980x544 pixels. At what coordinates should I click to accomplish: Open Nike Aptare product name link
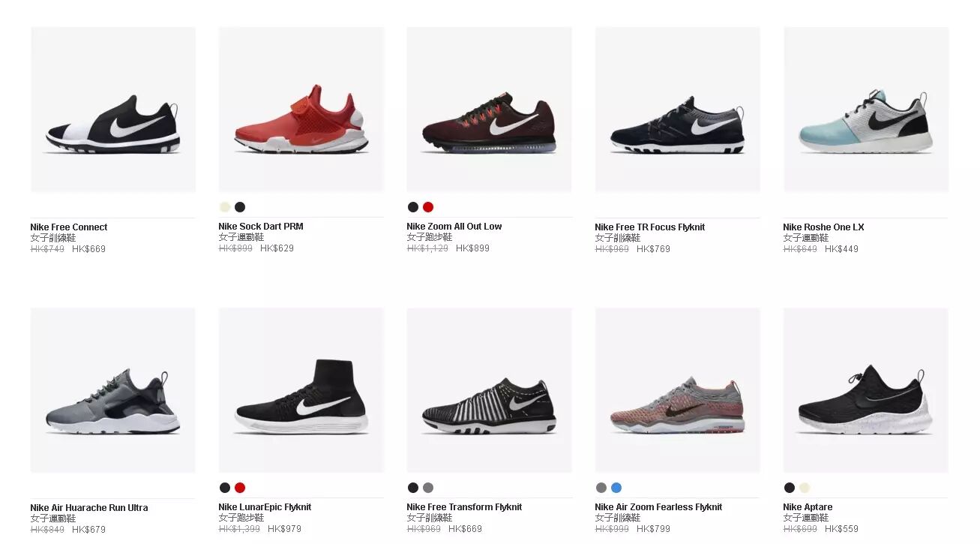(x=808, y=507)
